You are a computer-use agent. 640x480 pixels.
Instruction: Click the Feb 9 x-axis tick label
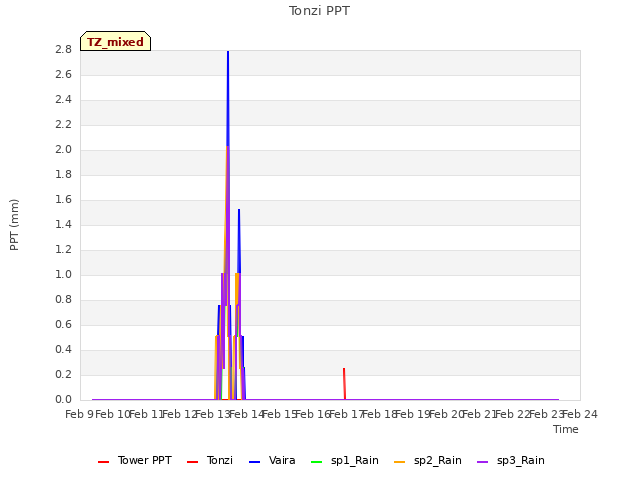(79, 415)
